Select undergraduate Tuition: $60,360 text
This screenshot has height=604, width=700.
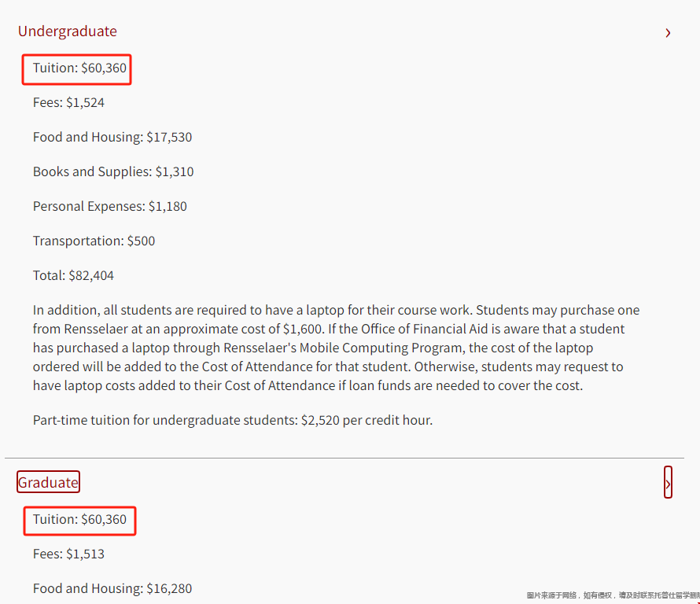(x=79, y=68)
